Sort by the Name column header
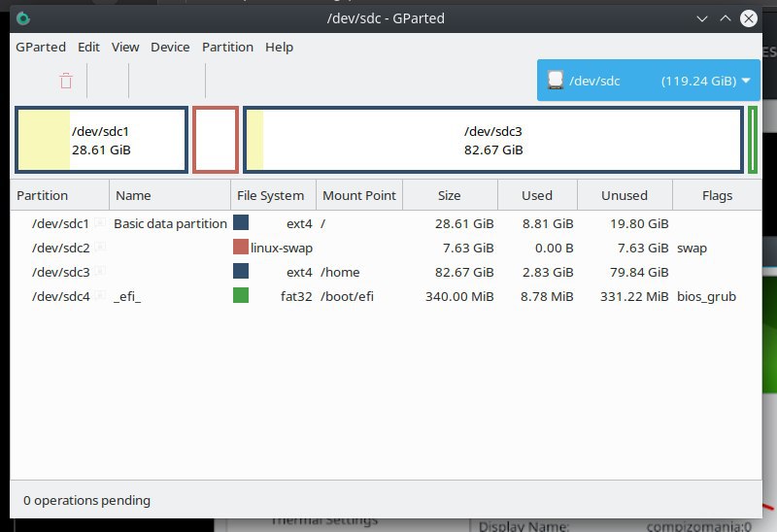The image size is (777, 532). [x=170, y=195]
